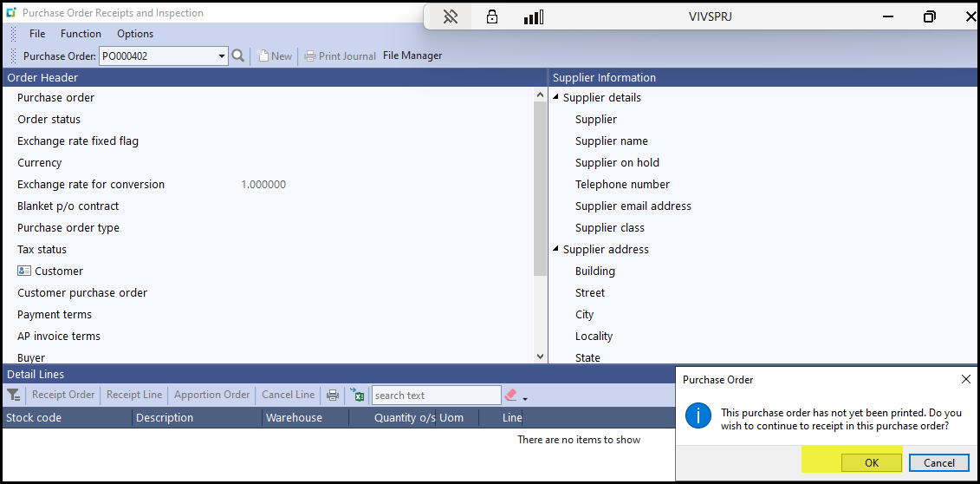The width and height of the screenshot is (980, 484).
Task: Click the printer icon in Detail Lines toolbar
Action: pos(333,395)
